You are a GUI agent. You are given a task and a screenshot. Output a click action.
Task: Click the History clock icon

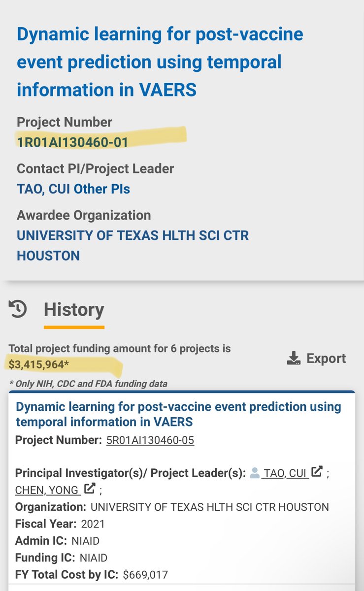(18, 309)
